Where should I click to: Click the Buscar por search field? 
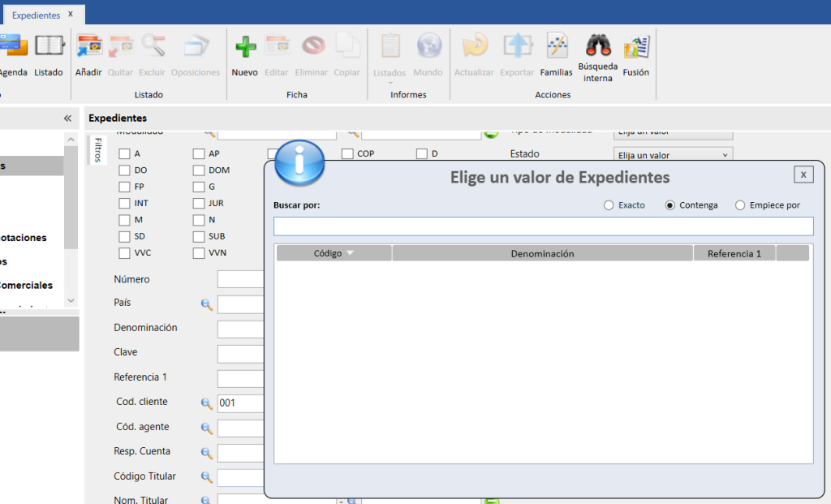click(543, 226)
